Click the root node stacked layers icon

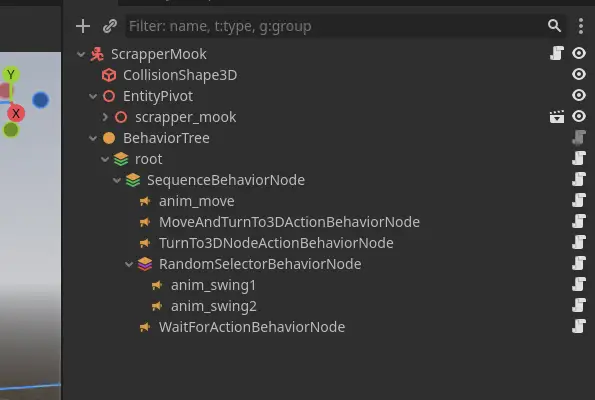(121, 159)
